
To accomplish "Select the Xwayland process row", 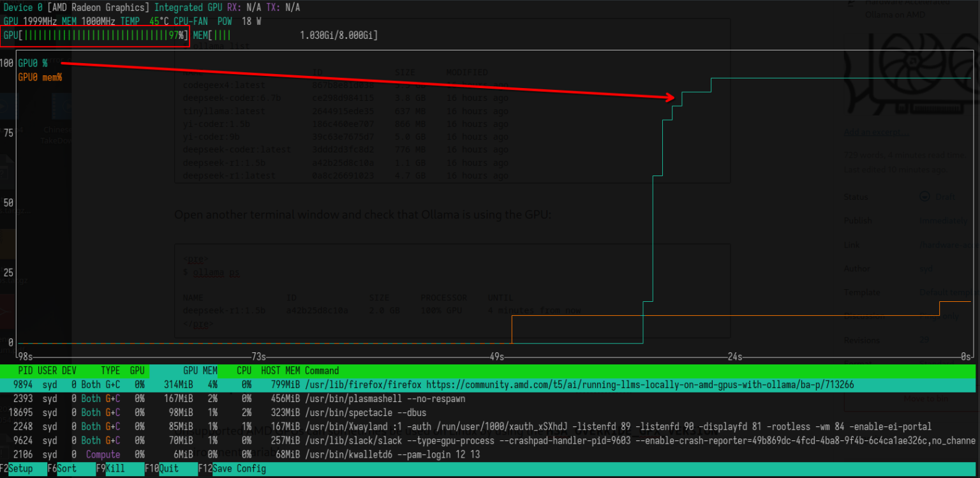I will pyautogui.click(x=447, y=427).
